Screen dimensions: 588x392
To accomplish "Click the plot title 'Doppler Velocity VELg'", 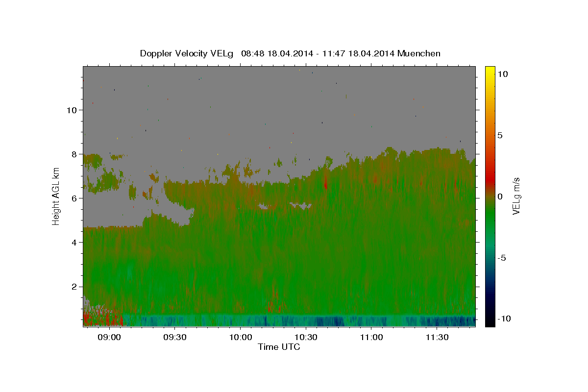I will pyautogui.click(x=187, y=53).
